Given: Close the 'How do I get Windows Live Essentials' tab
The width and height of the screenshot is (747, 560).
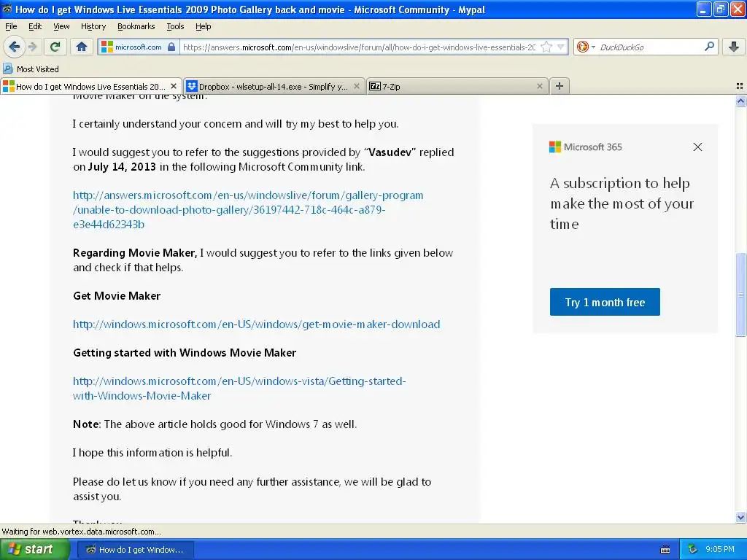Looking at the screenshot, I should (174, 86).
